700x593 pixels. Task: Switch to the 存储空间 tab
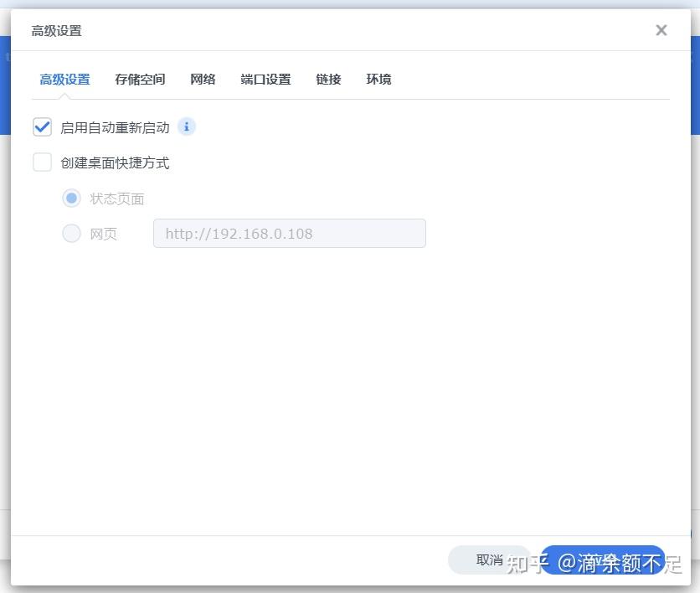coord(139,79)
